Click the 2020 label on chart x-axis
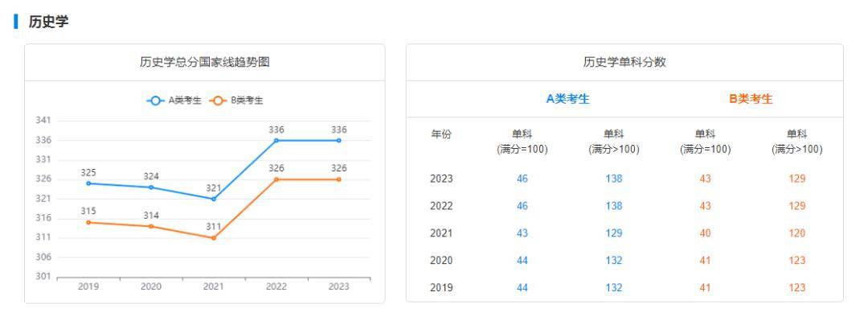 (151, 286)
